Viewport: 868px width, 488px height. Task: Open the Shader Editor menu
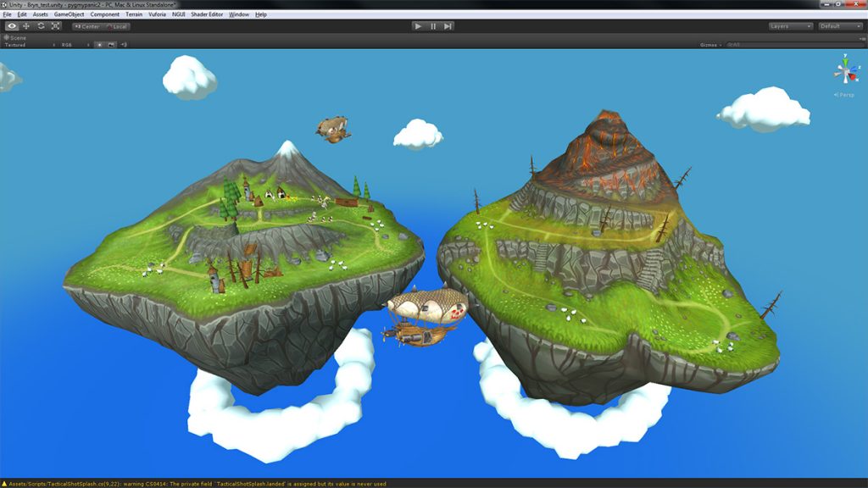coord(207,14)
